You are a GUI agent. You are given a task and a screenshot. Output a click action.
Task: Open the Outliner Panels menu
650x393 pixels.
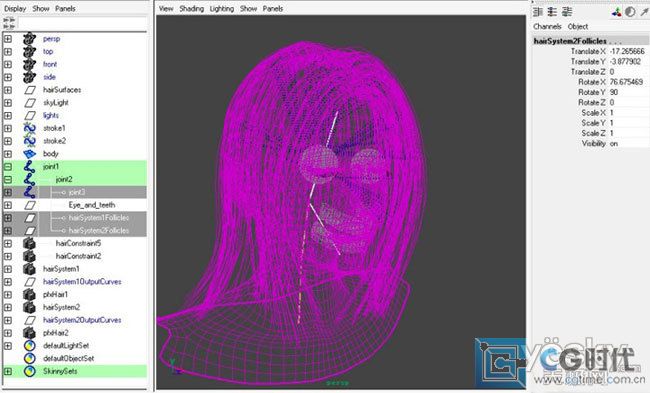65,9
